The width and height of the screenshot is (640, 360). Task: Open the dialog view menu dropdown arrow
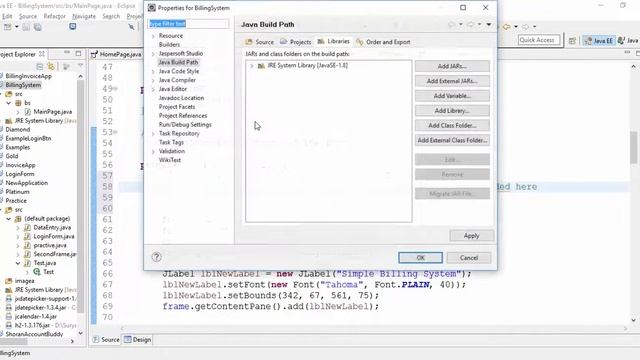tap(489, 24)
